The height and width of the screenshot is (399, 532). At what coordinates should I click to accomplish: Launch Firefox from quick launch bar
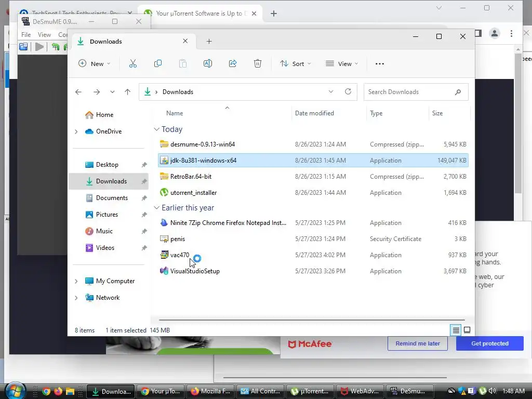58,391
